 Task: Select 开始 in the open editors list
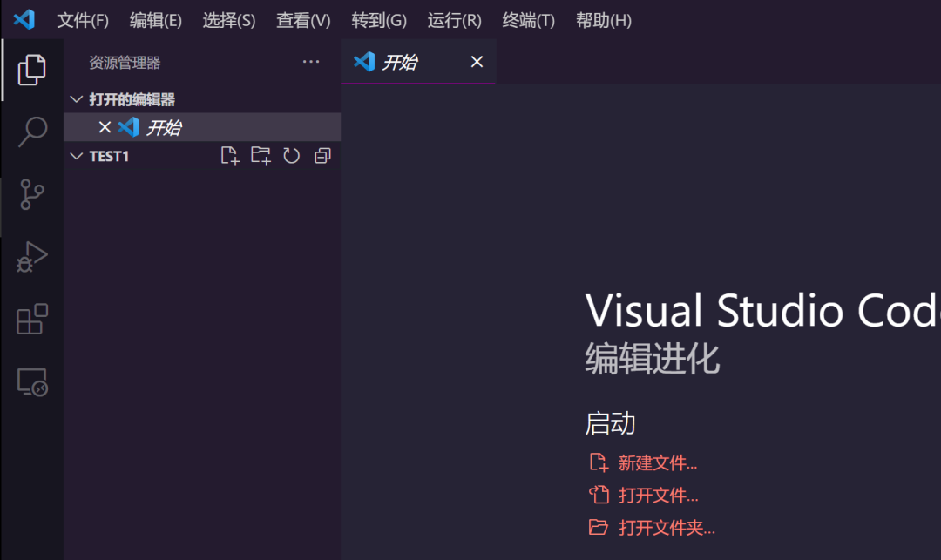(x=202, y=127)
